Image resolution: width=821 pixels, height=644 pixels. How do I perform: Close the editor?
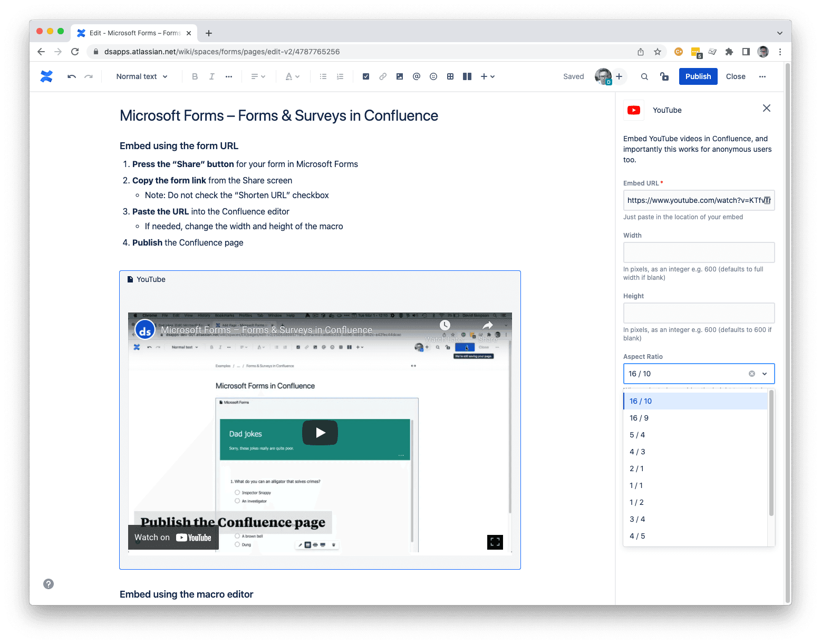pos(736,76)
